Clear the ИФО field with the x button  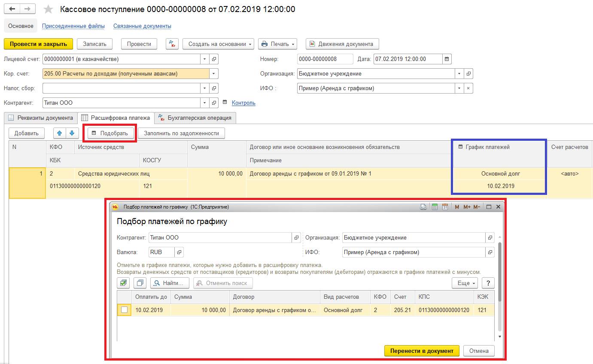tap(468, 88)
